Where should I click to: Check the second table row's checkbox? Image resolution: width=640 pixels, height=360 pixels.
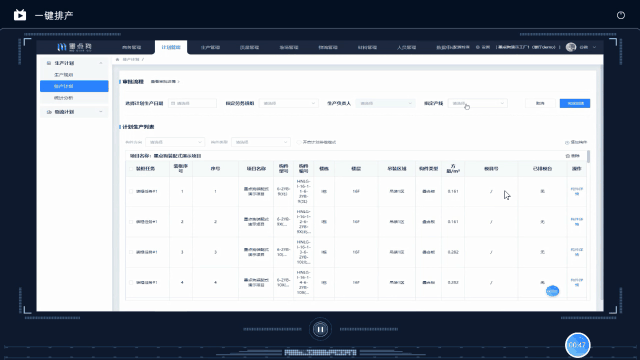131,222
